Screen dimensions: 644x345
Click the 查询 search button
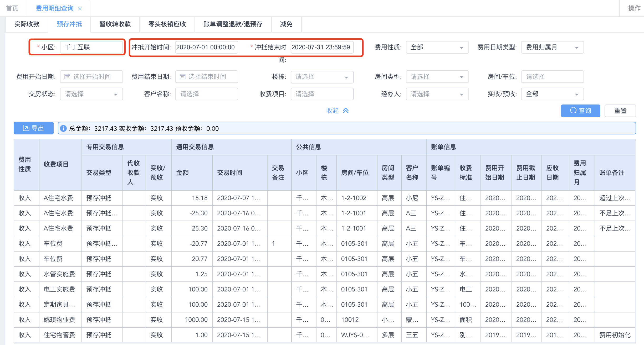click(x=580, y=111)
